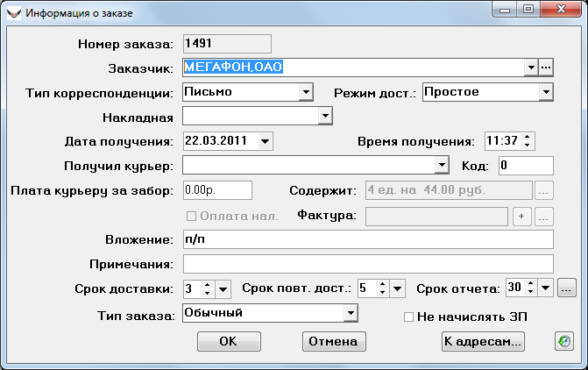Image resolution: width=588 pixels, height=370 pixels.
Task: Toggle the Не начислять ЗП checkbox
Action: [408, 317]
